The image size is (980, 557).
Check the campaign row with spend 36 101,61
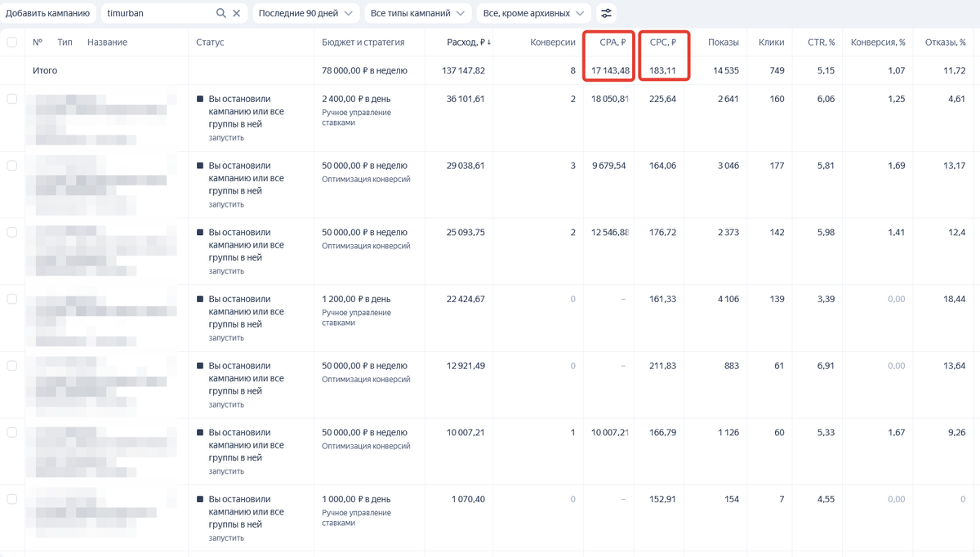12,99
